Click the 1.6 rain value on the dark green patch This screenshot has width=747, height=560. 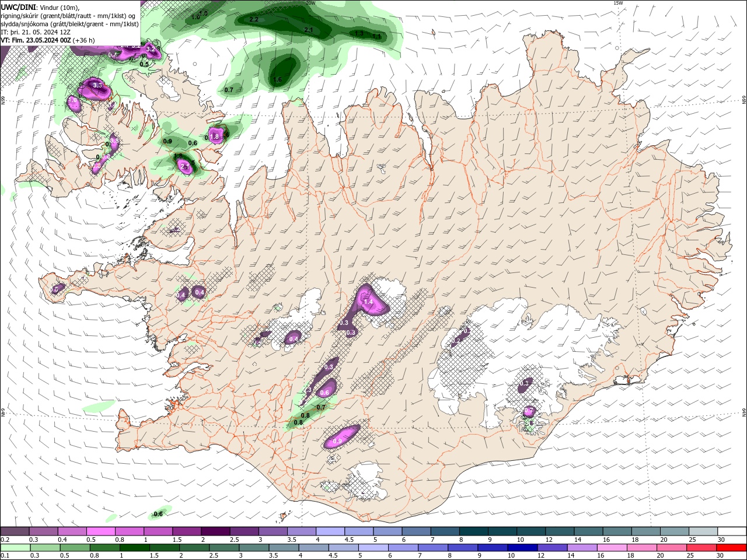(x=278, y=80)
